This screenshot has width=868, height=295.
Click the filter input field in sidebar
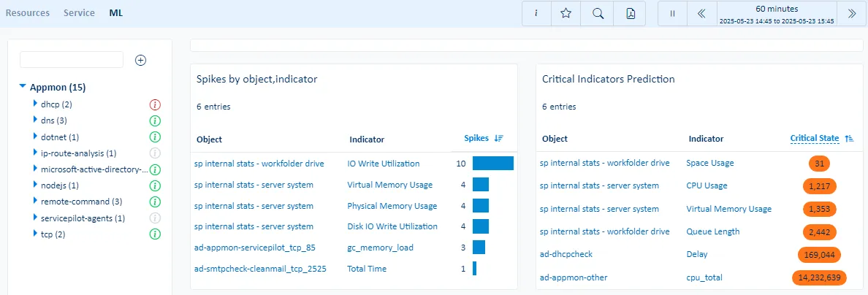[x=72, y=60]
